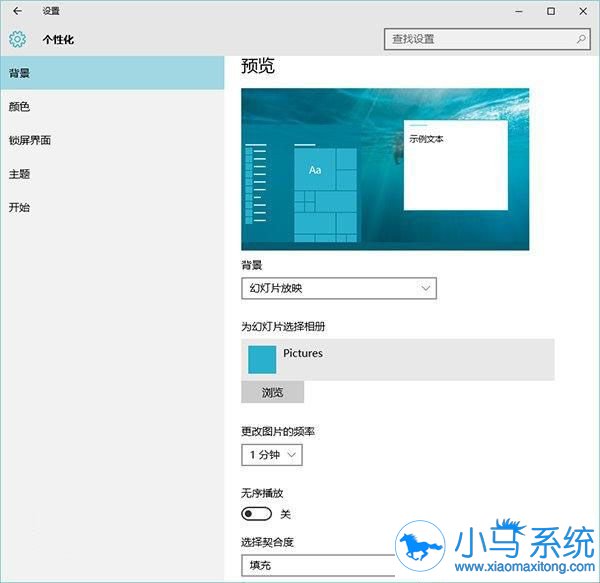
Task: Close the settings window
Action: (x=583, y=11)
